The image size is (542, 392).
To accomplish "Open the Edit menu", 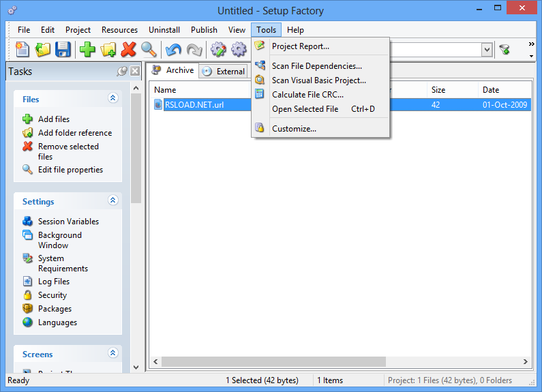I will point(48,30).
